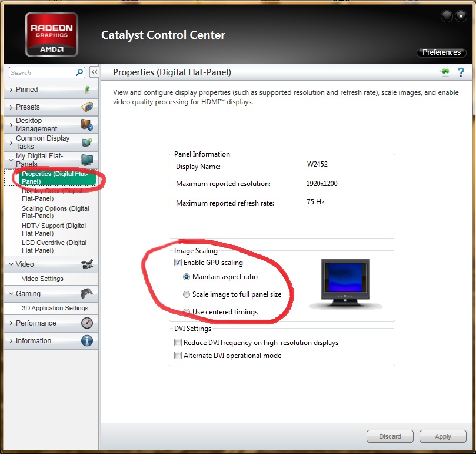Click the monitor preview image
Screen dimensions: 476x454
click(345, 284)
